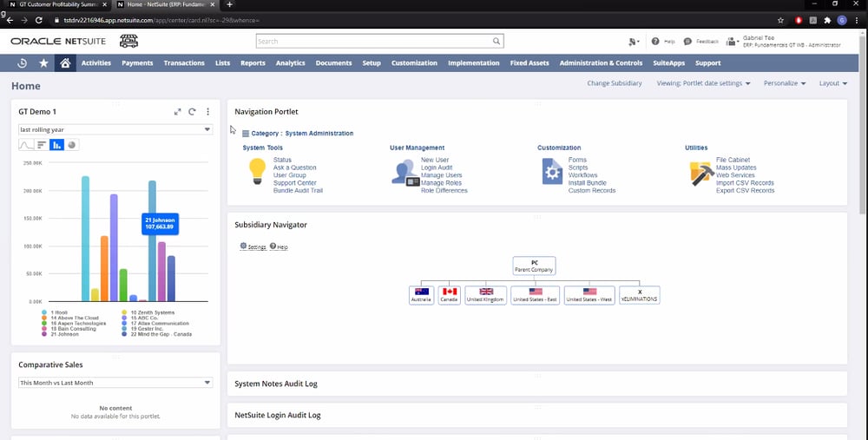The width and height of the screenshot is (868, 440).
Task: Select the Australia subsidiary node
Action: pos(421,295)
